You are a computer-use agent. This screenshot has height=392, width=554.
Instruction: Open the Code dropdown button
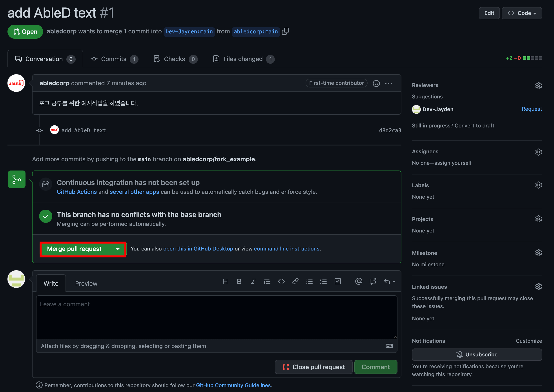tap(521, 13)
